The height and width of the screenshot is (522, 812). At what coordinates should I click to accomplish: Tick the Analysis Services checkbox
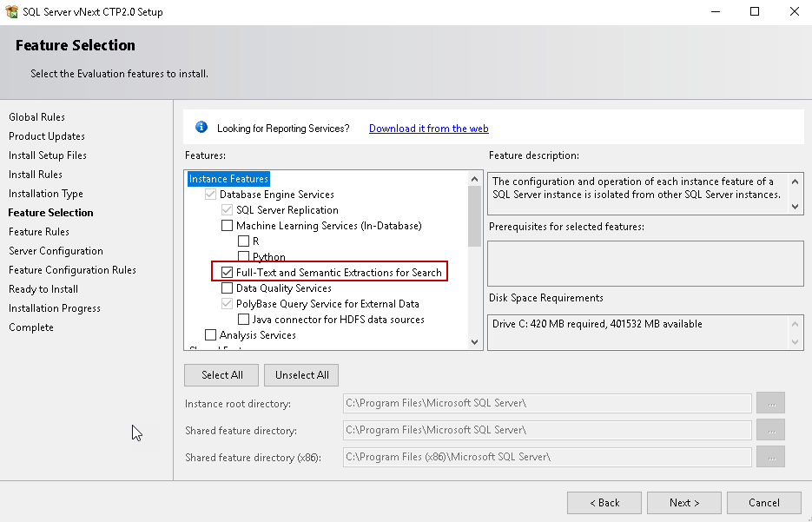210,335
